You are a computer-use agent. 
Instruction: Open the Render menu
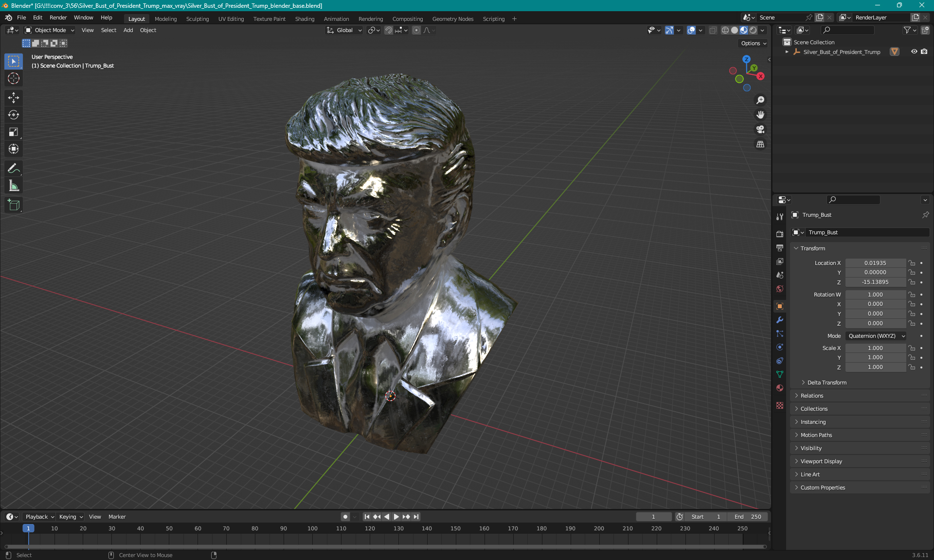[58, 17]
